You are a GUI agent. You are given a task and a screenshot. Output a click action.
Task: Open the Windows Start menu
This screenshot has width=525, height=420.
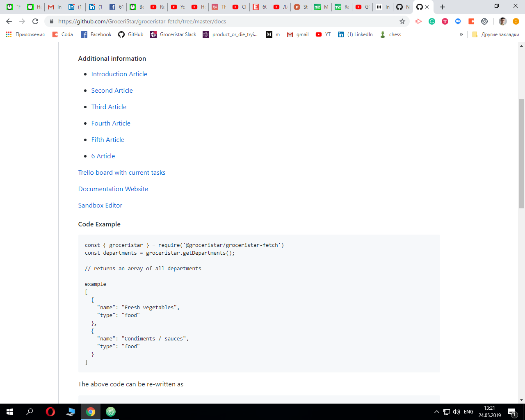(10, 412)
